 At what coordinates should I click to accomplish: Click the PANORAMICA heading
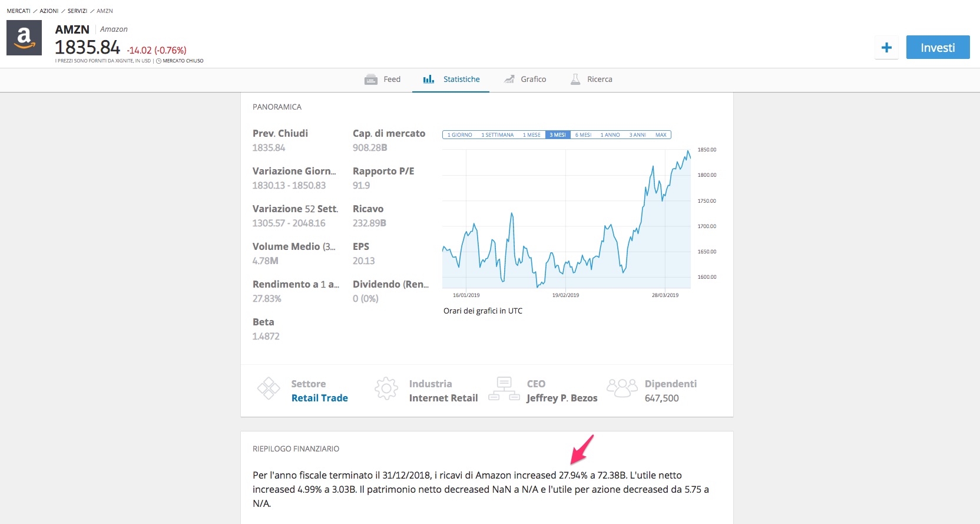tap(277, 107)
